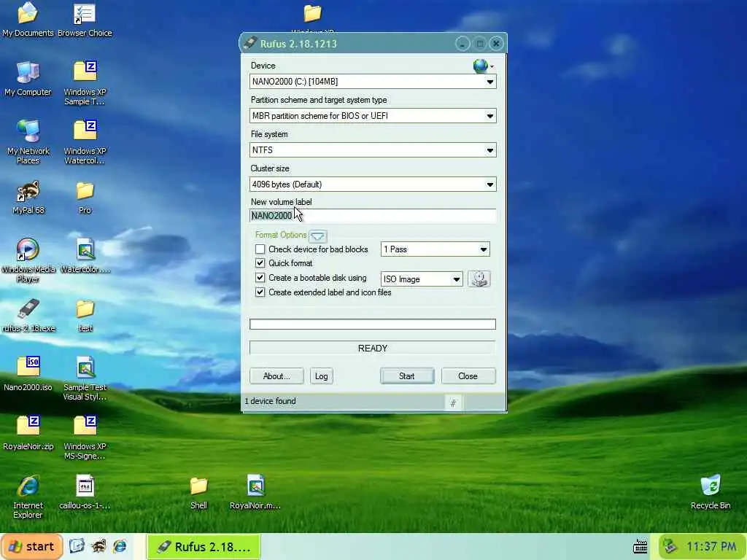The image size is (747, 560).
Task: Select Windows XP Watercol... zip file
Action: 85,142
